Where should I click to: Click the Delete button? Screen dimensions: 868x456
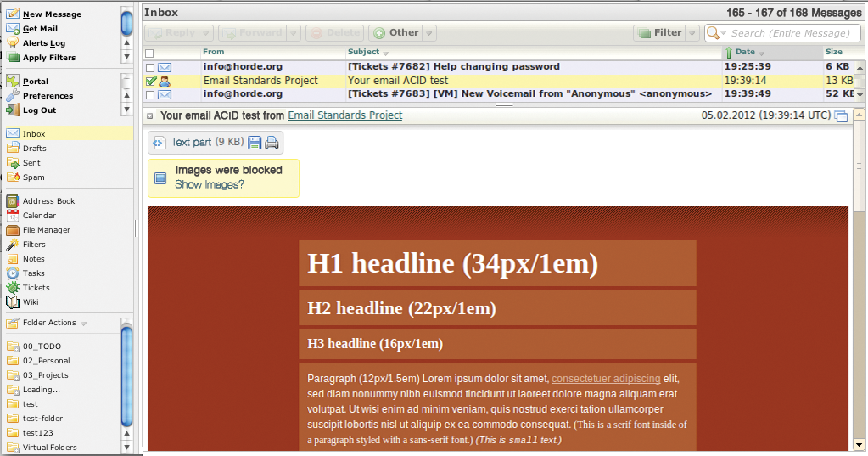(x=335, y=33)
